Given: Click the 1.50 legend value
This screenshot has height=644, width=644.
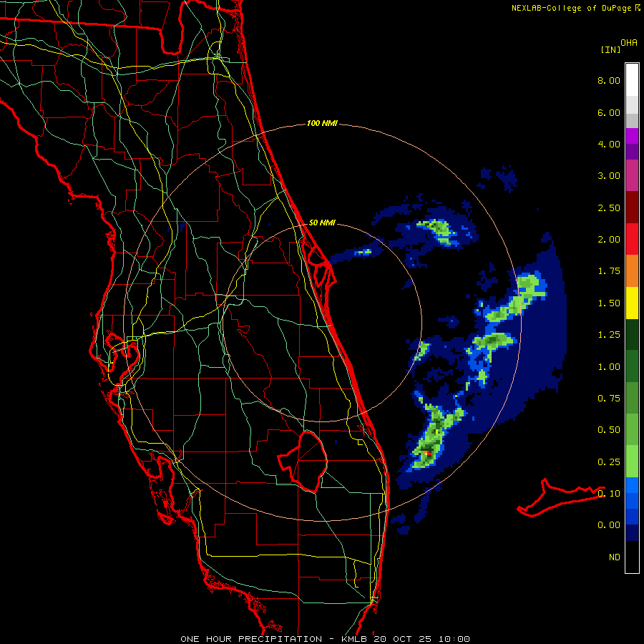Looking at the screenshot, I should (x=609, y=303).
